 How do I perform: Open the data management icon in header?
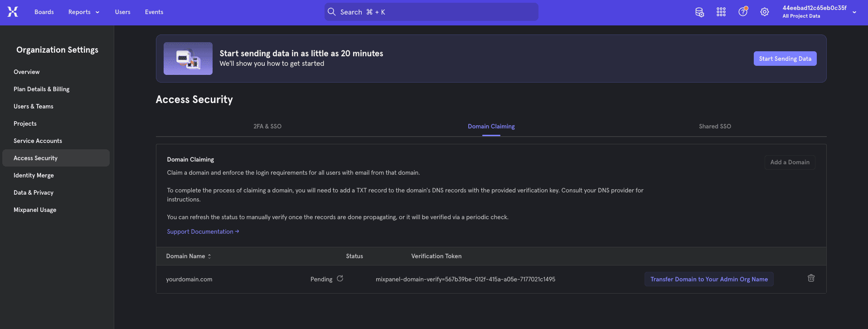[x=699, y=12]
